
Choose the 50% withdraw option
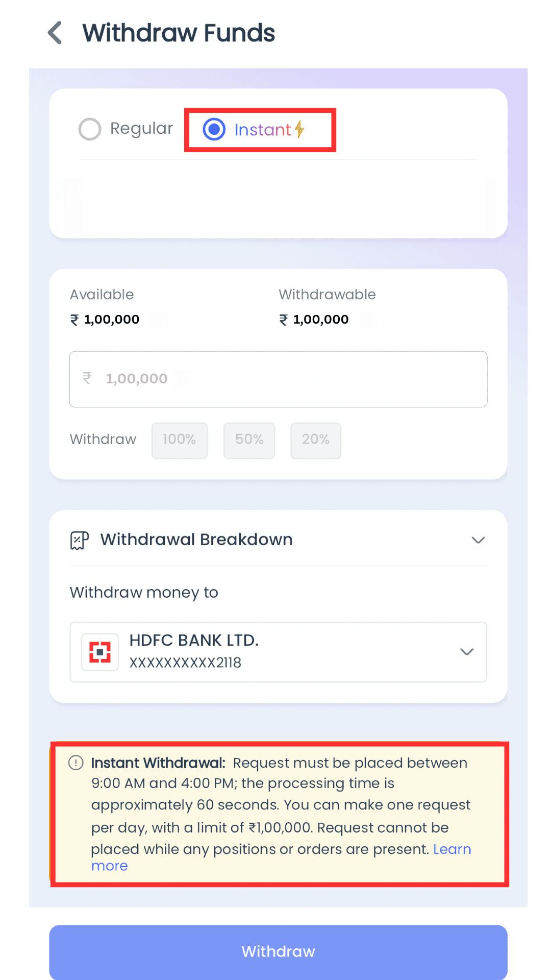(249, 440)
